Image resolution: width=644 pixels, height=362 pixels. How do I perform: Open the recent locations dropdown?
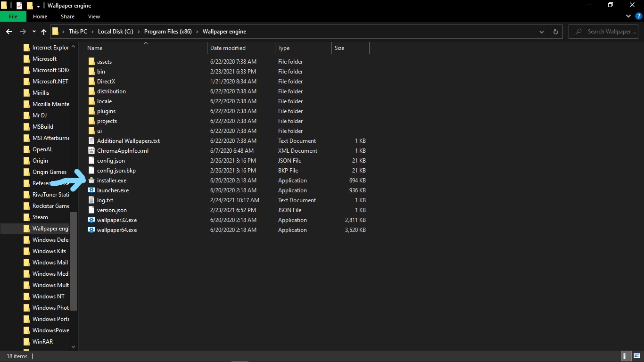click(34, 32)
